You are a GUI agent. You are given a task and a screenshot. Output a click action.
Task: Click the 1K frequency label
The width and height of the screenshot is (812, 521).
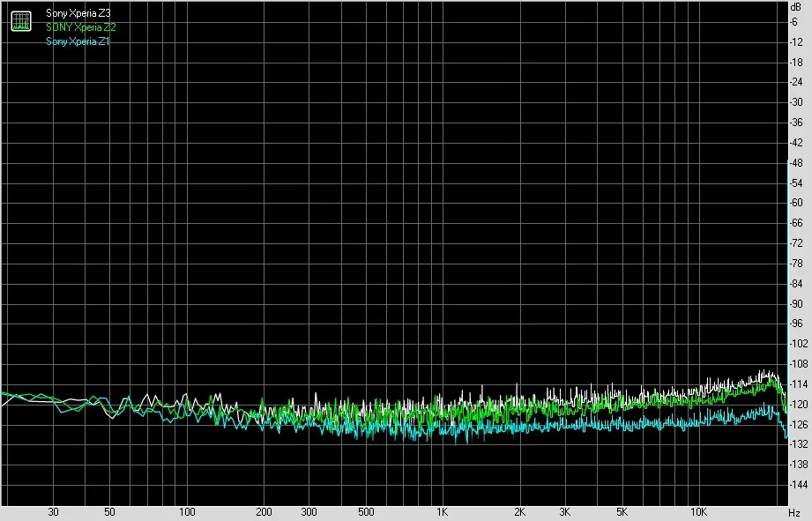pos(442,512)
